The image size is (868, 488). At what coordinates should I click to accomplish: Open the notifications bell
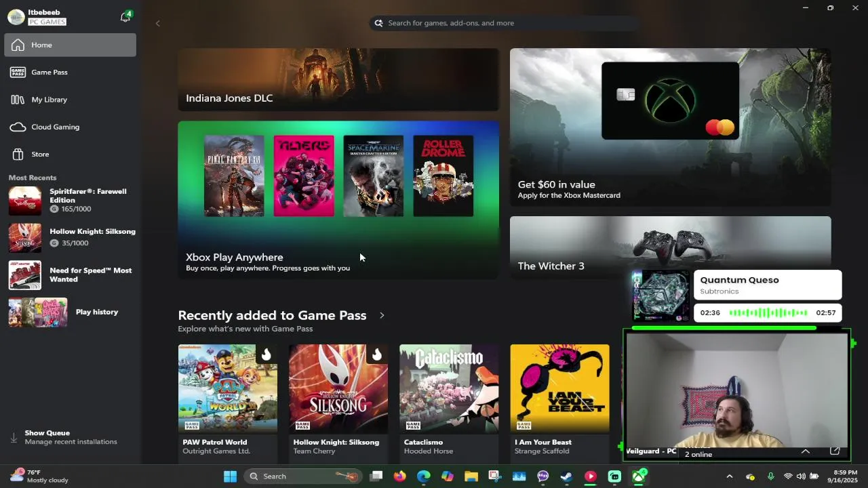(x=125, y=18)
